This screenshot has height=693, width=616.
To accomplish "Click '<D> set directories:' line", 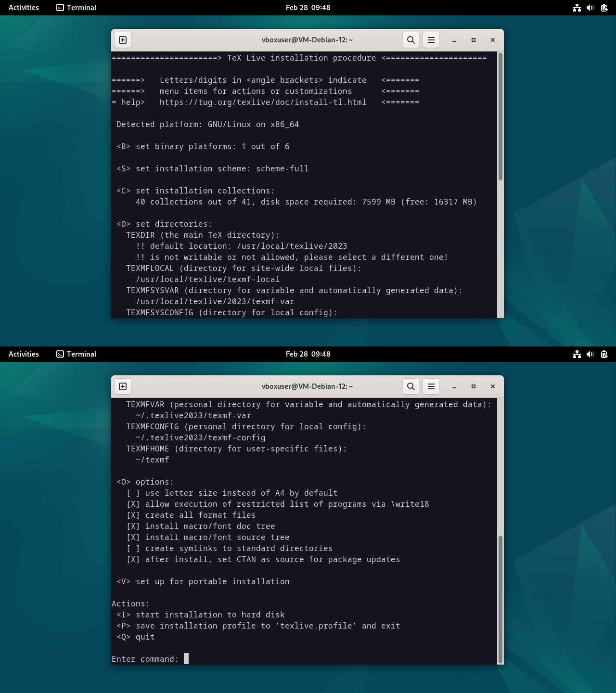I will tap(165, 224).
